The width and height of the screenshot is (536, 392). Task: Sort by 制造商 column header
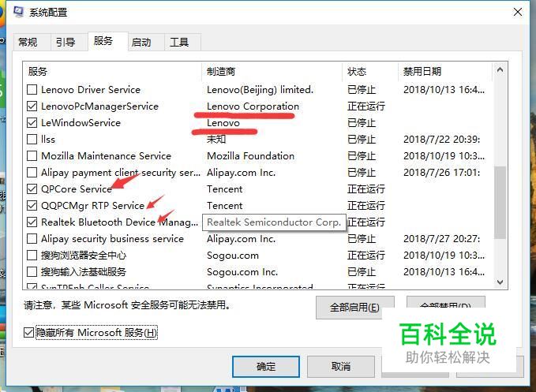pos(272,71)
